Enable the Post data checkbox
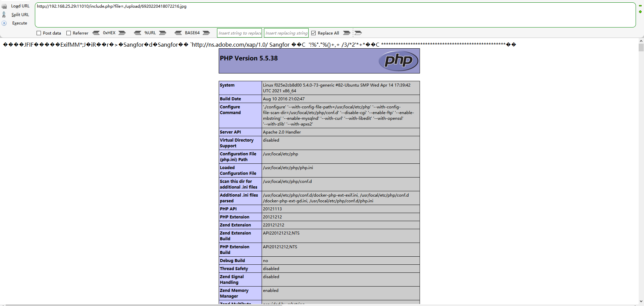The image size is (644, 306). (x=39, y=33)
